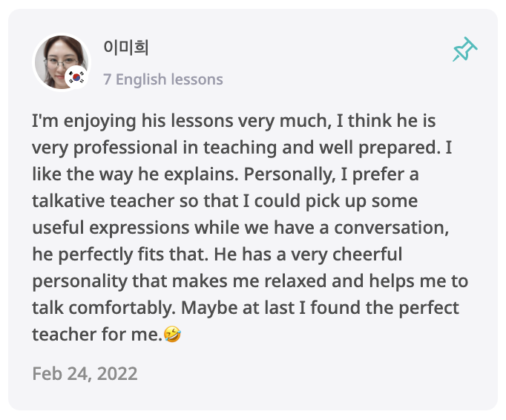Select the "7 English lessons" label
The height and width of the screenshot is (420, 506).
[163, 79]
